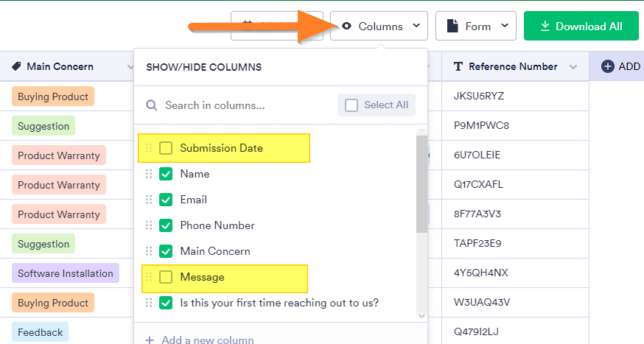Select the Phone Number column entry
Screen dimensions: 644x344
coord(217,225)
